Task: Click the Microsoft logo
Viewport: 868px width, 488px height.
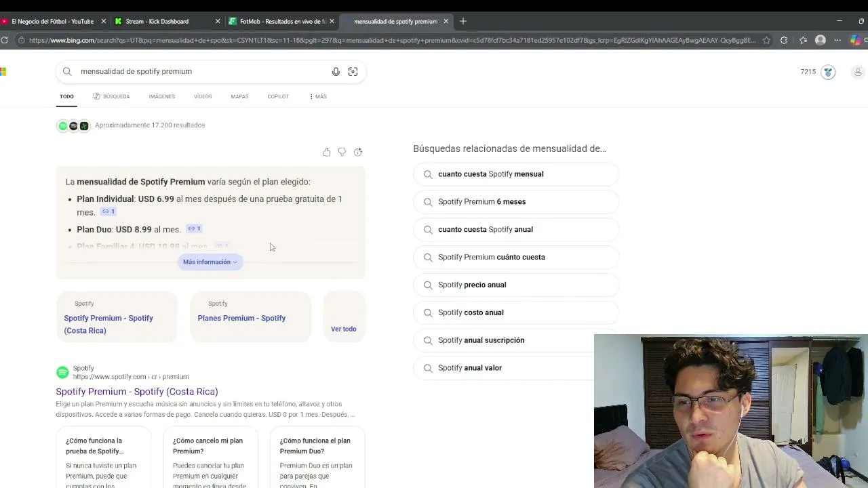Action: pos(3,71)
